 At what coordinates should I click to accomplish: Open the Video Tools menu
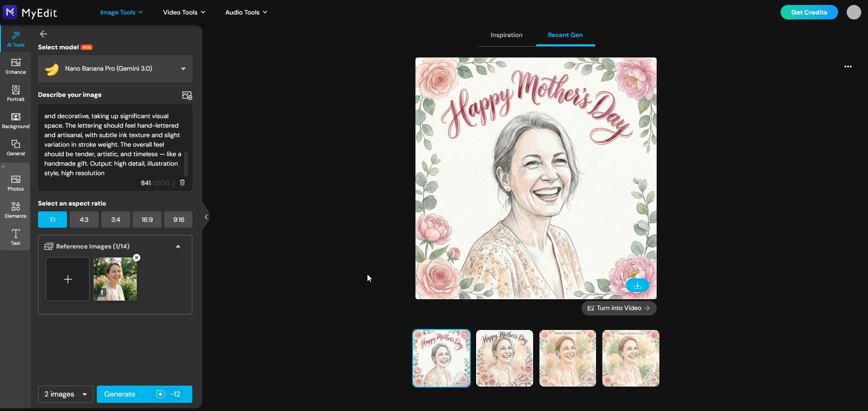coord(184,12)
